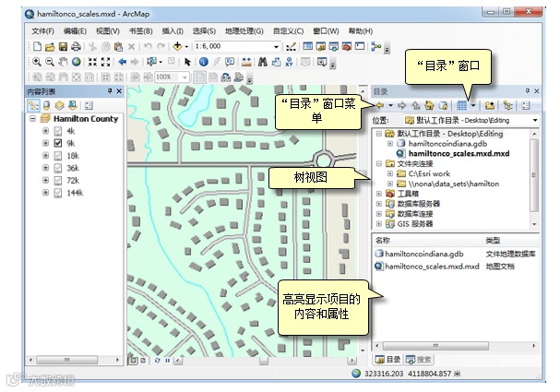The image size is (560, 392).
Task: Enable the 18k layer checkbox
Action: click(x=58, y=156)
